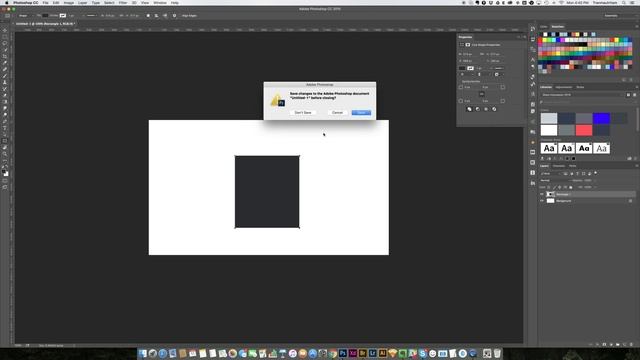This screenshot has width=640, height=360.
Task: Select the Crop tool
Action: [5, 56]
